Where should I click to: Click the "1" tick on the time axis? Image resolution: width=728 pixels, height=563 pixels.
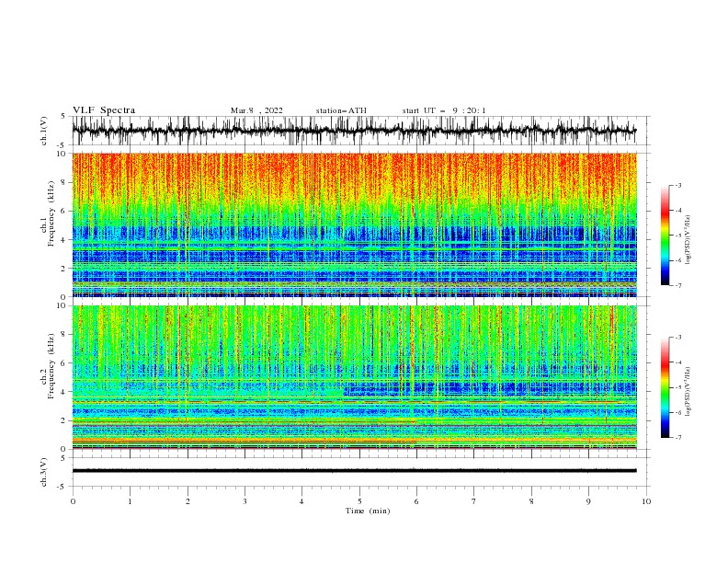[130, 501]
